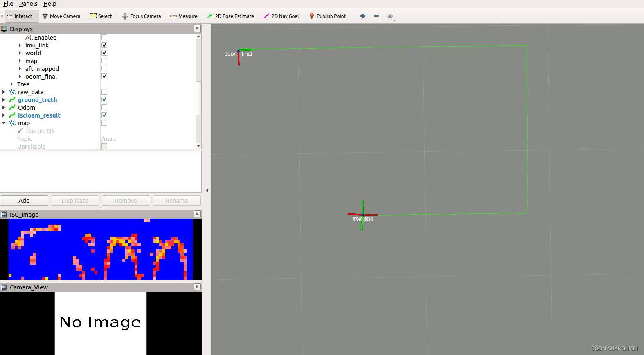Enable the map point cloud display checkbox

pyautogui.click(x=104, y=123)
